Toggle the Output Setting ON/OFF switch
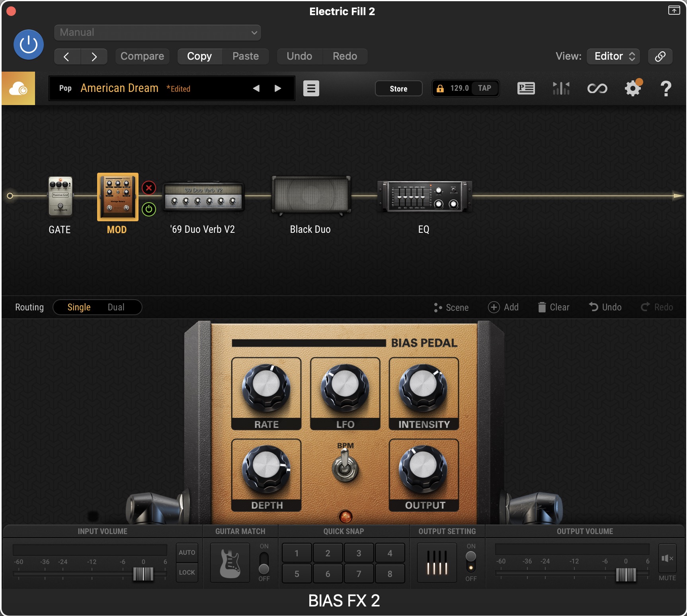The width and height of the screenshot is (687, 616). pos(471,562)
